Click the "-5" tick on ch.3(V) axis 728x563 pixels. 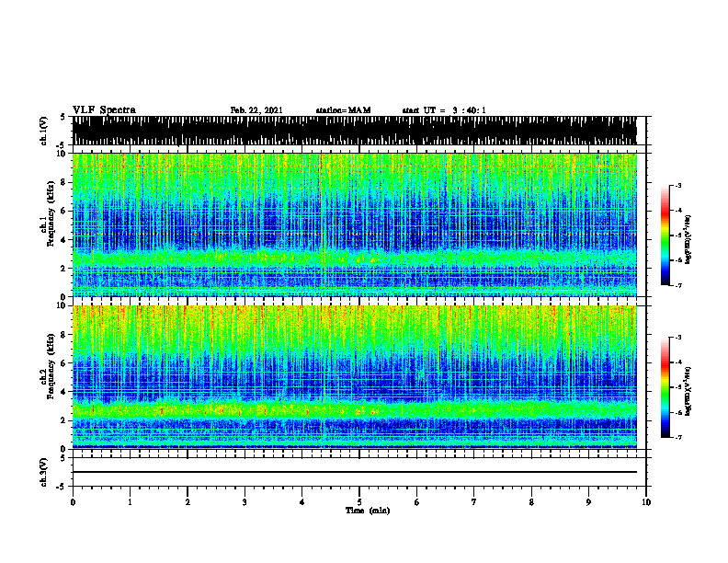(62, 487)
